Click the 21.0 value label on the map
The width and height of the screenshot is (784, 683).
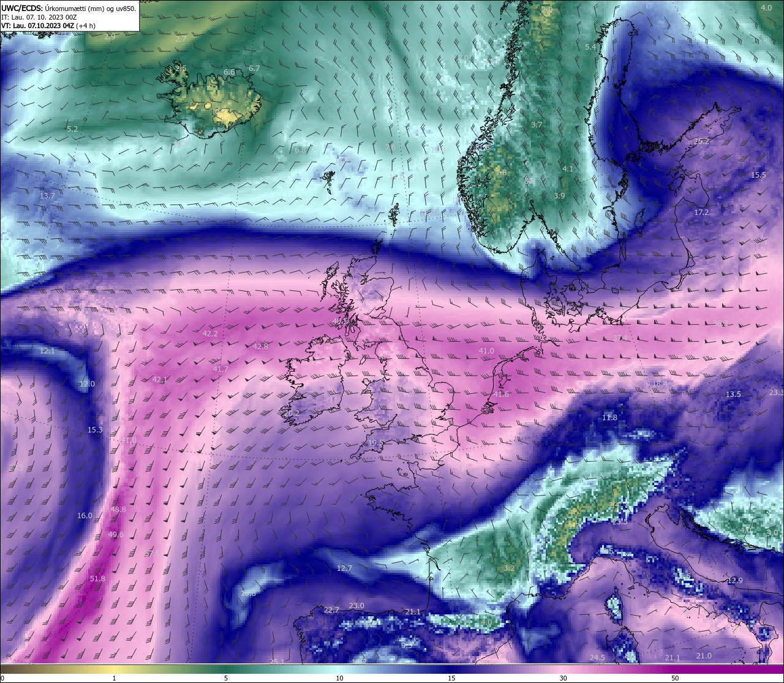click(704, 655)
